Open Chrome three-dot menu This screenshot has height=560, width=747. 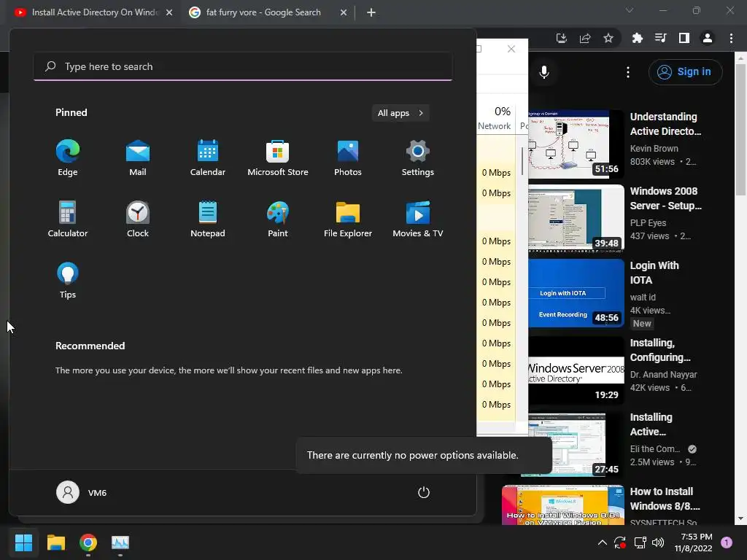[731, 38]
